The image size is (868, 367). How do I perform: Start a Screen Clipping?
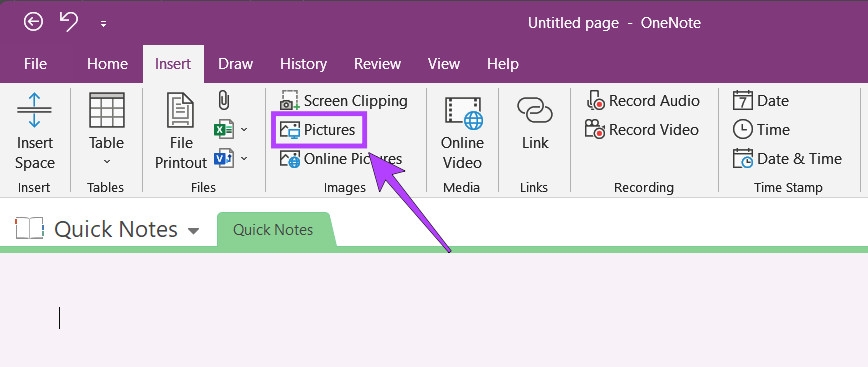[x=344, y=101]
